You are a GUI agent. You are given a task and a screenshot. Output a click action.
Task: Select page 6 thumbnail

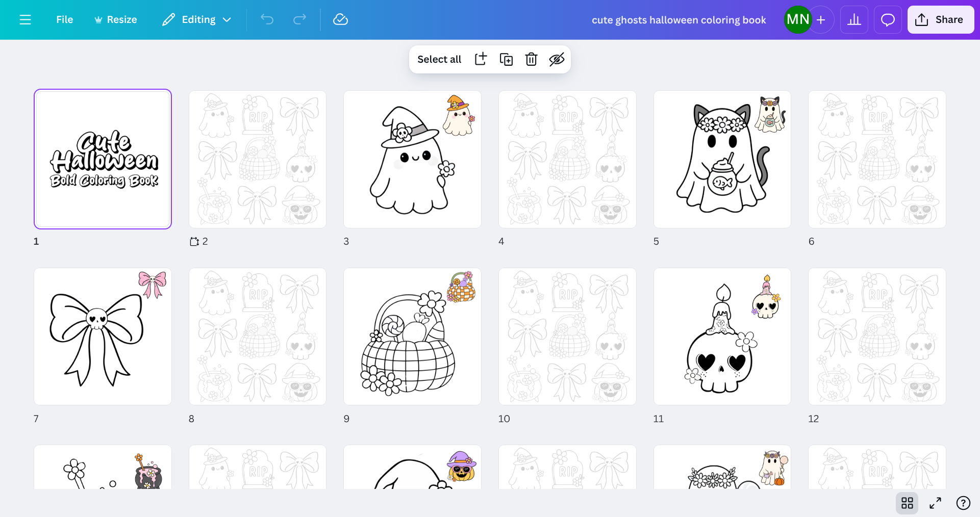(x=877, y=159)
